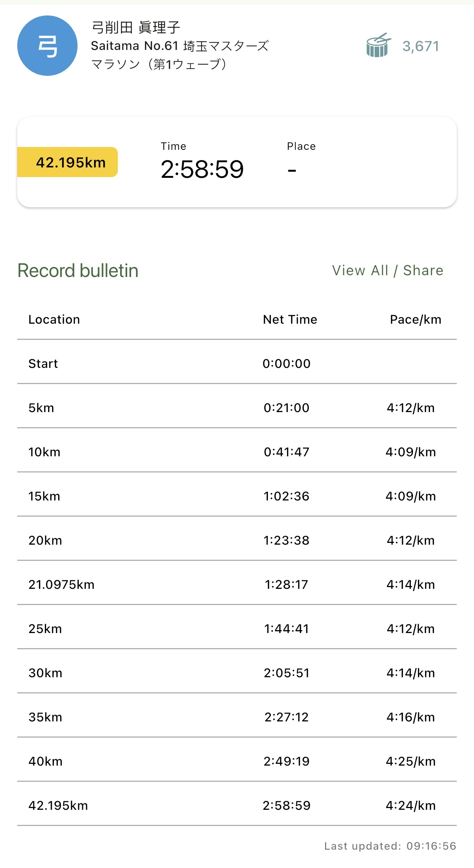The height and width of the screenshot is (868, 474).
Task: Select the 15km net time 1:02:36
Action: 286,496
